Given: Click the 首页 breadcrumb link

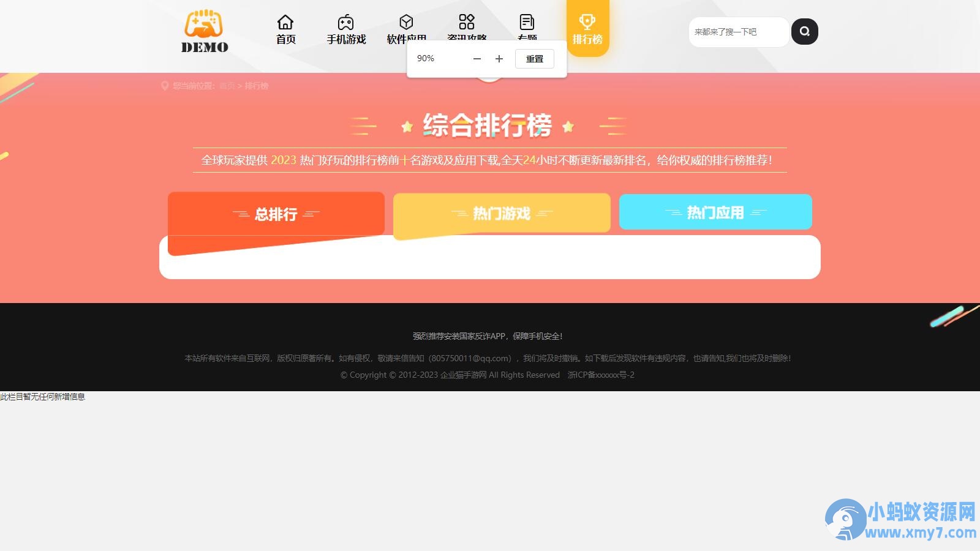Looking at the screenshot, I should tap(227, 86).
